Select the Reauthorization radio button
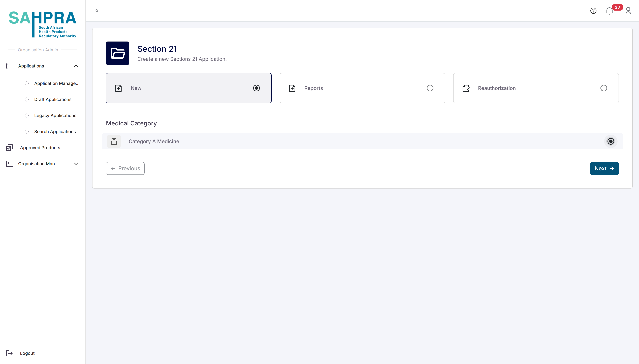 pos(603,88)
